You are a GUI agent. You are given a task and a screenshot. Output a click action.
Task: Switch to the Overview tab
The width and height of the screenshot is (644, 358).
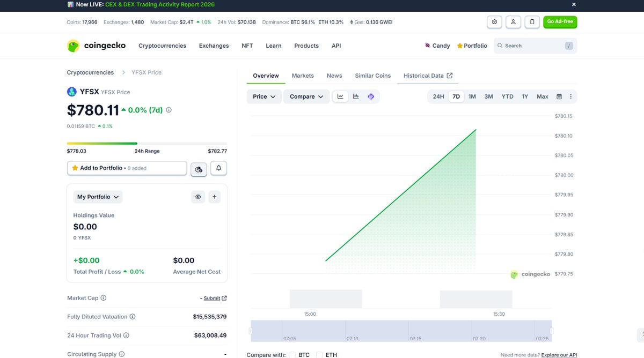pos(266,76)
